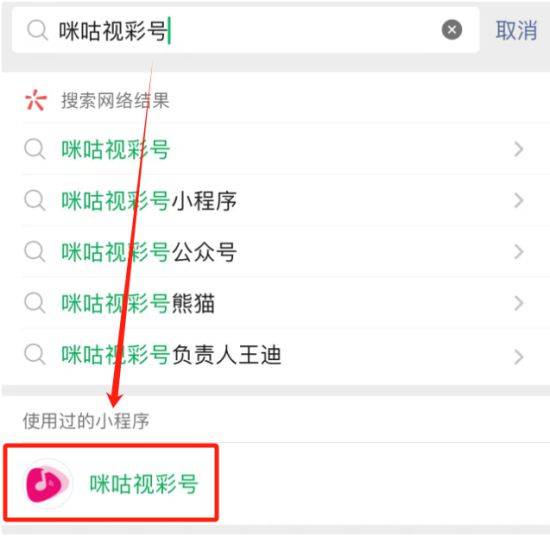Screen dimensions: 550x537
Task: Focus the search input containing 咪咕视彩号
Action: point(246,30)
